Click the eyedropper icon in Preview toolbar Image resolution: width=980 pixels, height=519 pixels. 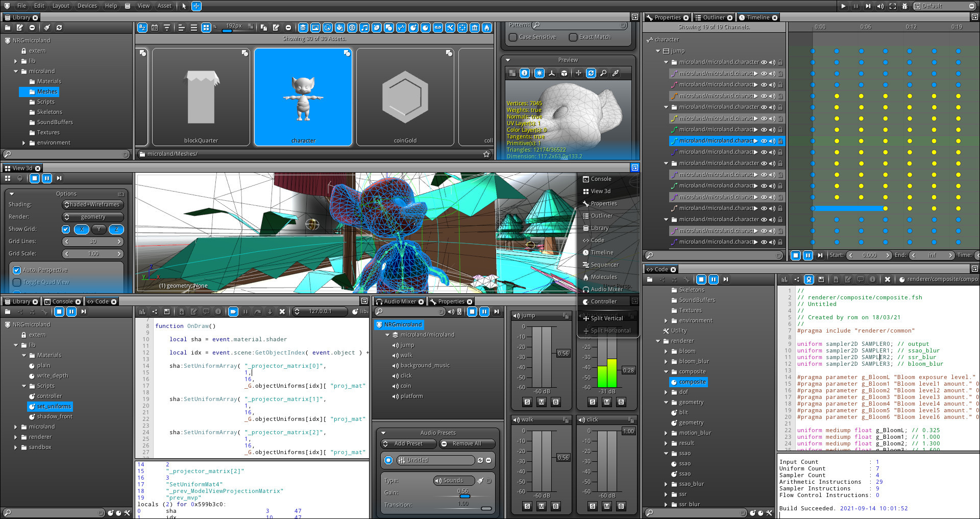[x=616, y=73]
